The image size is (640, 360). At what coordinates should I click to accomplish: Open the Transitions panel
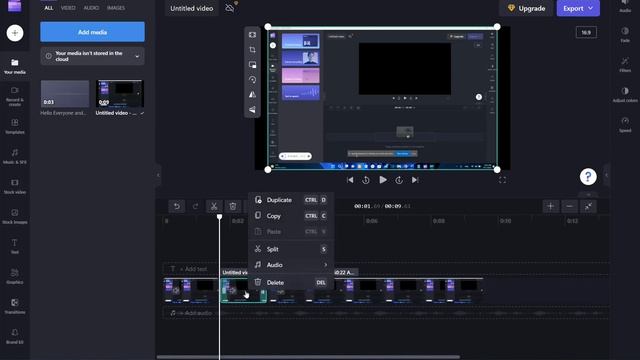[15, 306]
